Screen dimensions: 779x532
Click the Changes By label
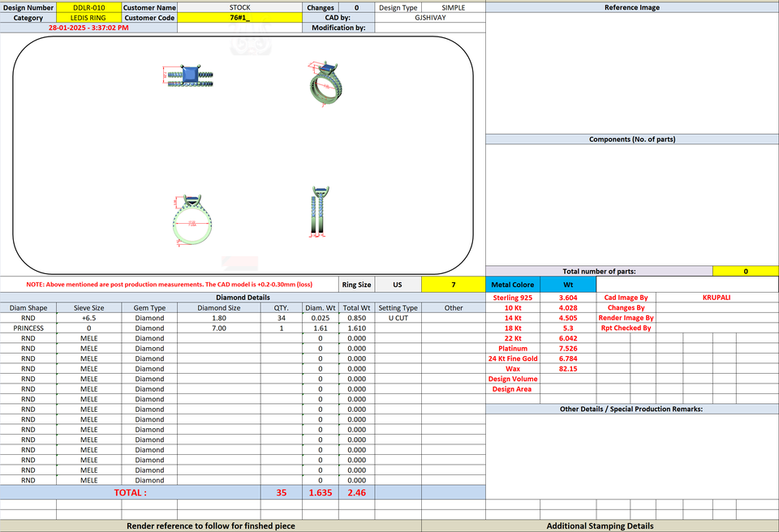pos(626,308)
